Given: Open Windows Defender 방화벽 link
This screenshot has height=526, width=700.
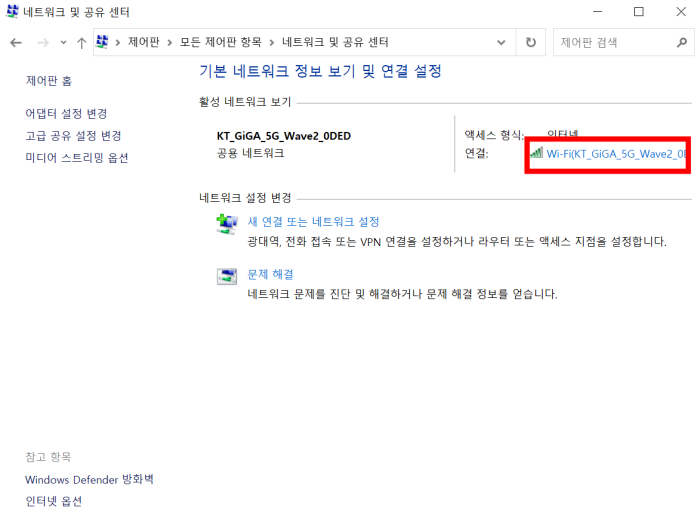Looking at the screenshot, I should coord(89,480).
